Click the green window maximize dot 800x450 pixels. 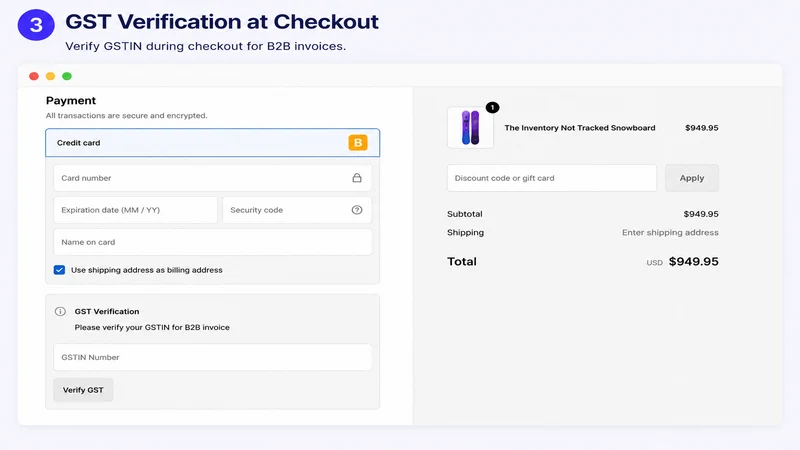tap(67, 76)
